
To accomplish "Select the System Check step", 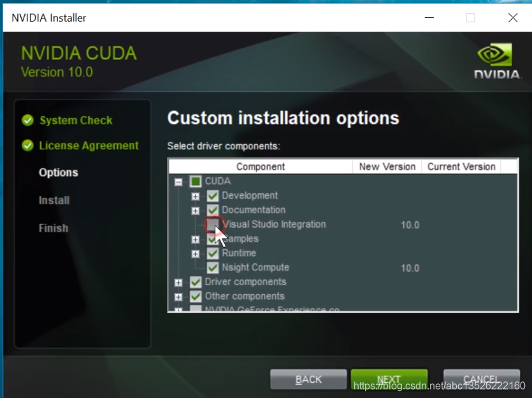I will (x=76, y=120).
